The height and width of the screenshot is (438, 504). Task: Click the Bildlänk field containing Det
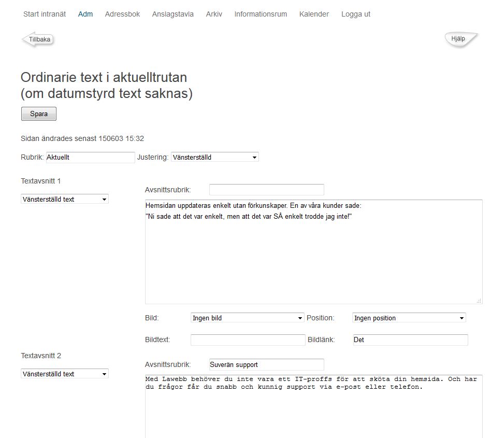pyautogui.click(x=410, y=340)
